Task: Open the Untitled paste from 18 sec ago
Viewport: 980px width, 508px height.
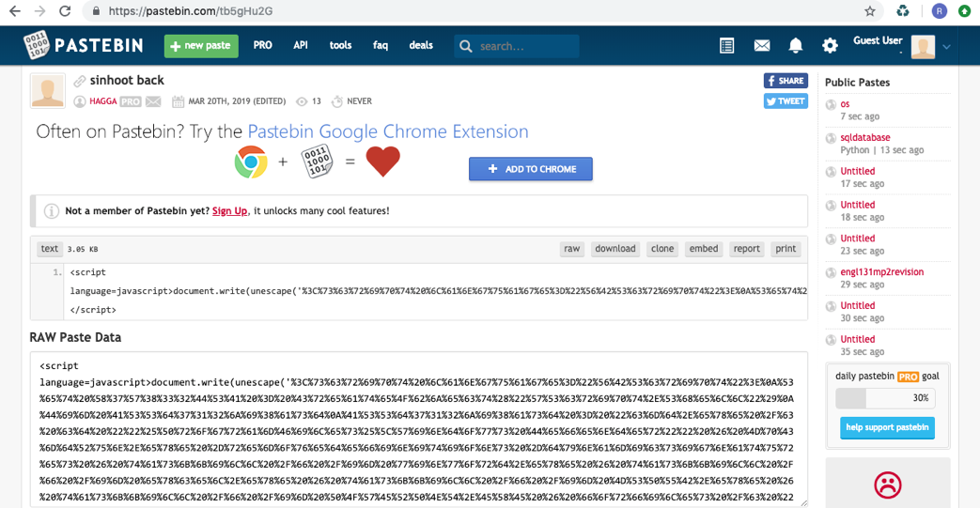Action: pos(858,205)
